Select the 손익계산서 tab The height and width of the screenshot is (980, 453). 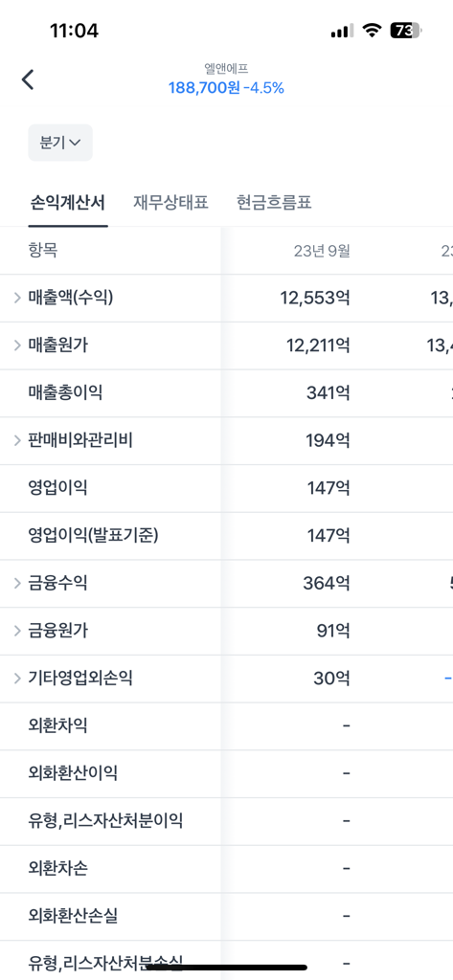[x=68, y=203]
